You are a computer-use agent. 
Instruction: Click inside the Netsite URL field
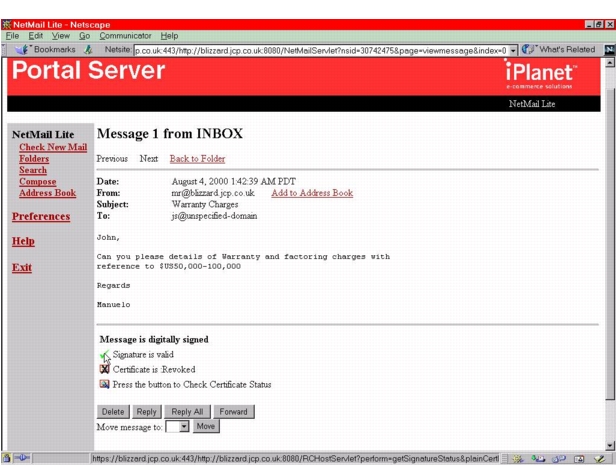click(321, 51)
